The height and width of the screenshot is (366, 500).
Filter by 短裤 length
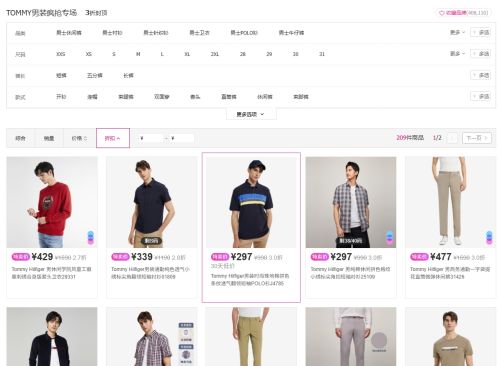coord(61,75)
